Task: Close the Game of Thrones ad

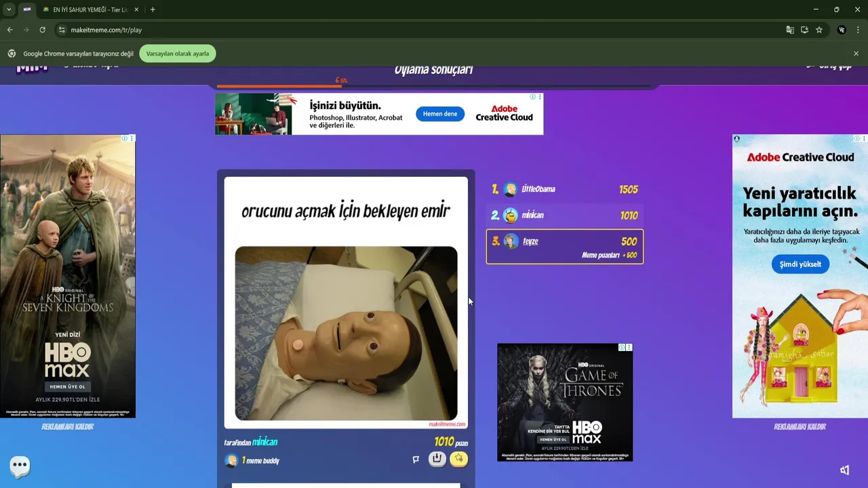Action: pos(629,347)
